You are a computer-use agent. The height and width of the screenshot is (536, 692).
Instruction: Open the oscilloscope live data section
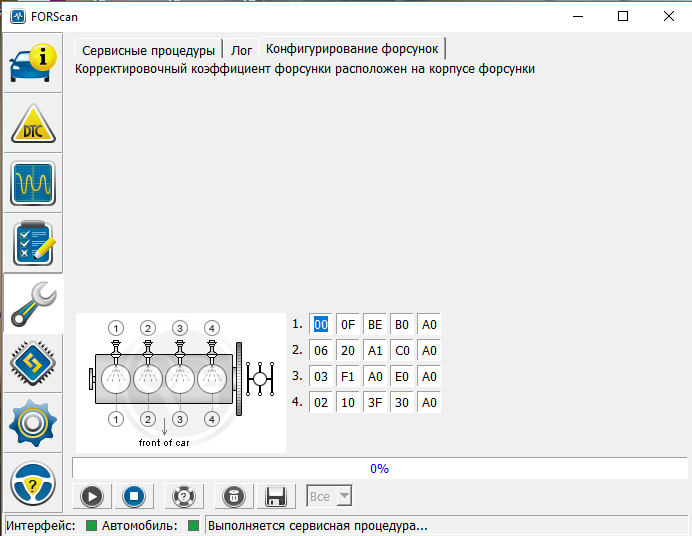pyautogui.click(x=33, y=184)
